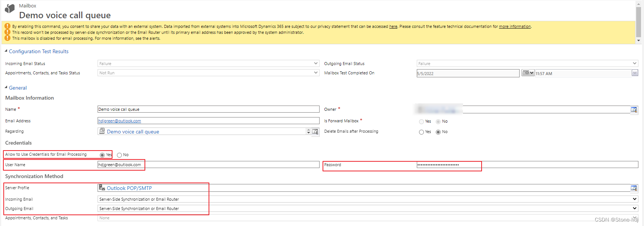Select No for Allow to Use Credentials
The width and height of the screenshot is (644, 226).
119,155
